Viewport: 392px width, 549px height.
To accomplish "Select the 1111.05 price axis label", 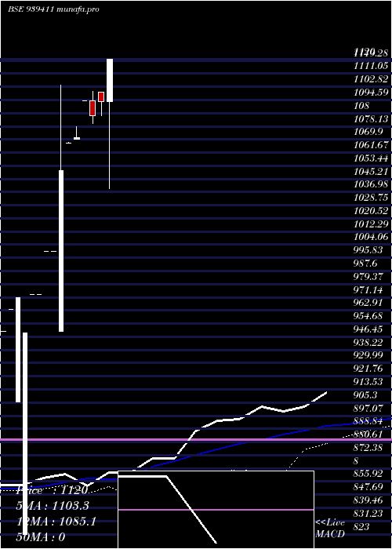I will (x=372, y=66).
